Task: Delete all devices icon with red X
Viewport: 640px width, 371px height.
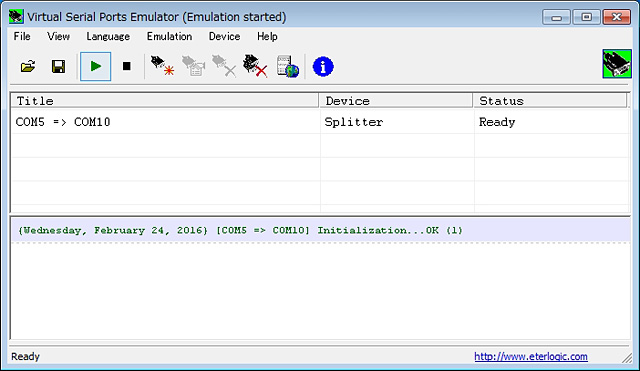Action: point(255,66)
